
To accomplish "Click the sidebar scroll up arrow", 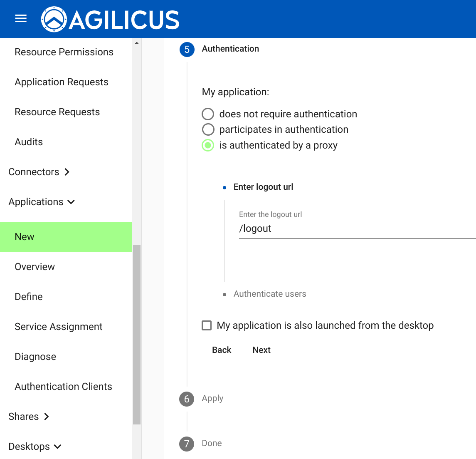I will (137, 43).
